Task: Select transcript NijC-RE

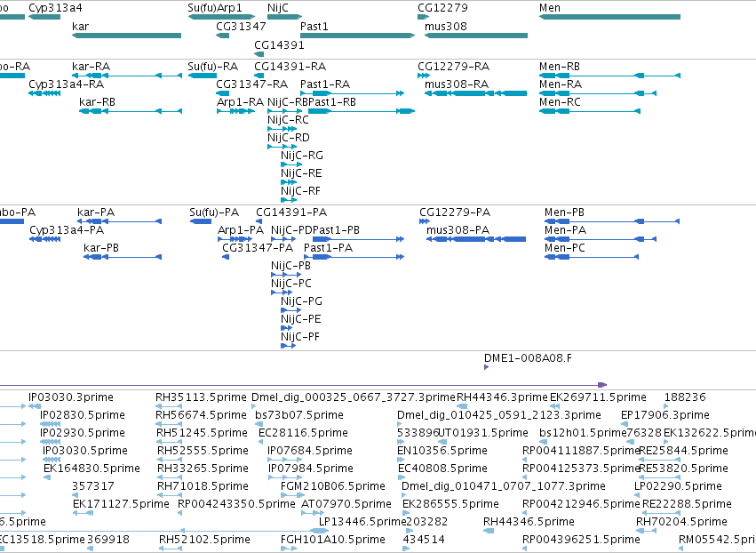Action: point(289,182)
